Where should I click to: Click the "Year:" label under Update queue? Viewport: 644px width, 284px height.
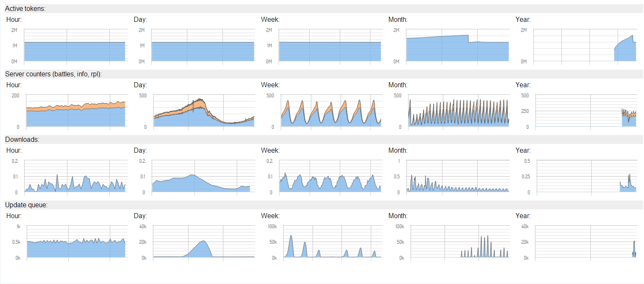(x=523, y=216)
